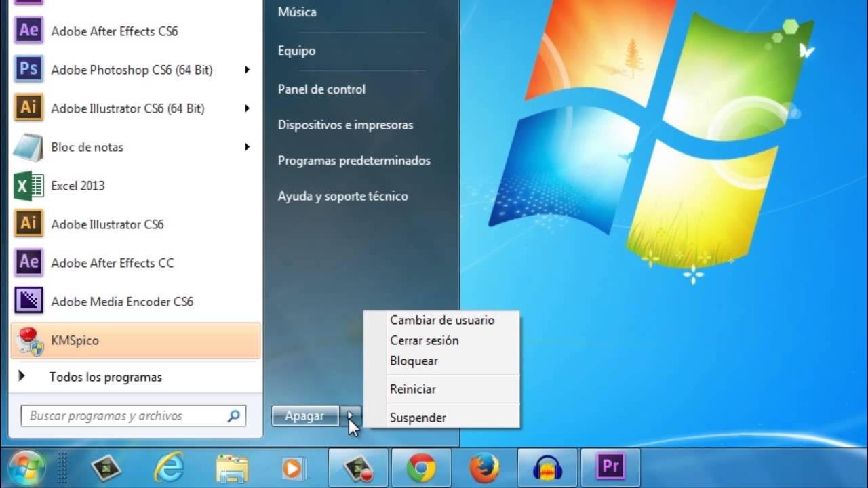Switch to Firefox in the taskbar
Screen dimensions: 868x488
484,468
